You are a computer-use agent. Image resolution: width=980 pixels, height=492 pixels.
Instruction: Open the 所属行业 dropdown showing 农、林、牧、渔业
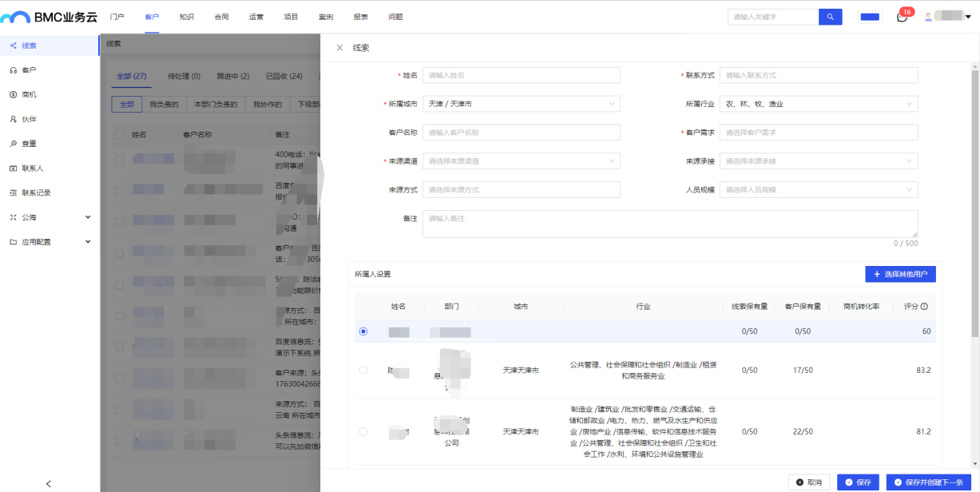[819, 104]
